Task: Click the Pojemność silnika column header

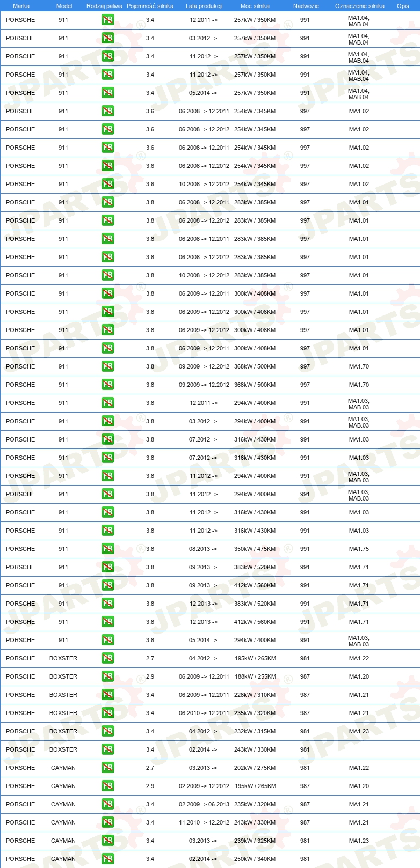Action: [150, 6]
